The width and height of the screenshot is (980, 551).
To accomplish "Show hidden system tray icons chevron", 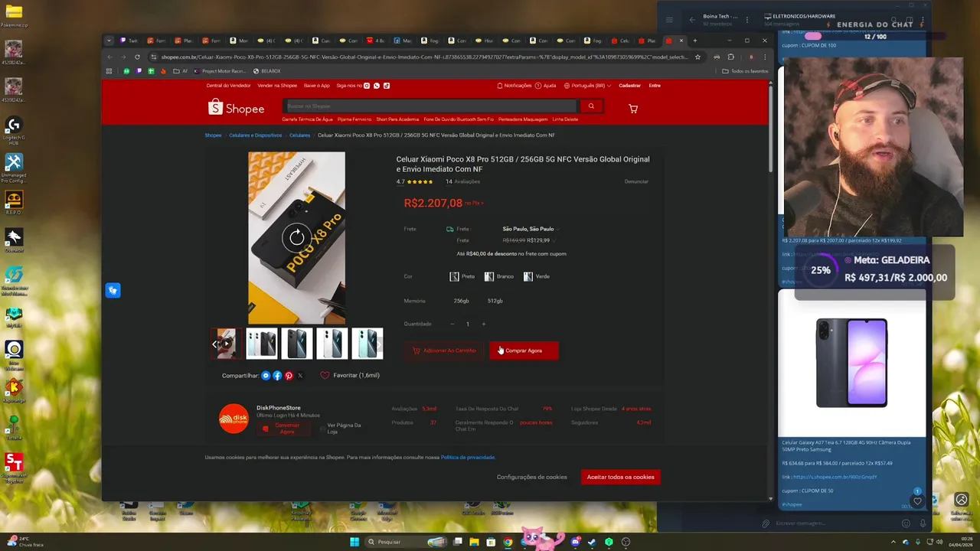I will pyautogui.click(x=893, y=542).
